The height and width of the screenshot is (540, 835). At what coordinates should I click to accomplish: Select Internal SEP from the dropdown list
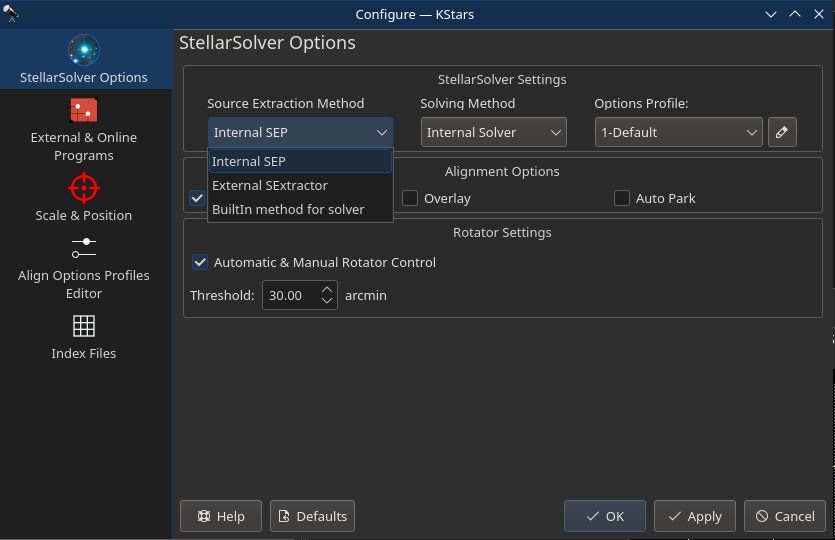point(300,161)
